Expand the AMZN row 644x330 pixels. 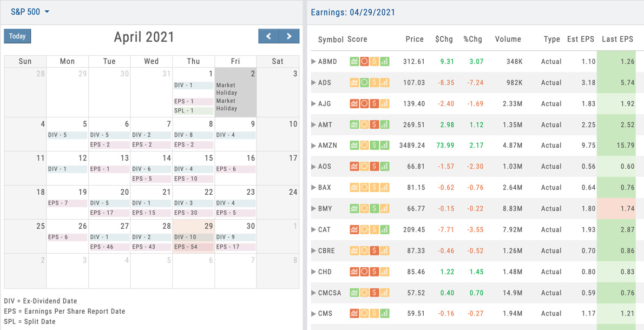pos(313,146)
